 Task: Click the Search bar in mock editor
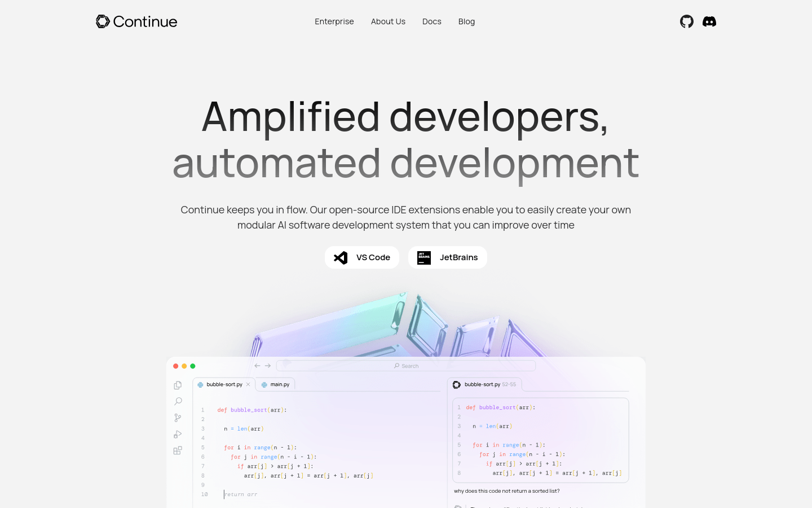406,366
